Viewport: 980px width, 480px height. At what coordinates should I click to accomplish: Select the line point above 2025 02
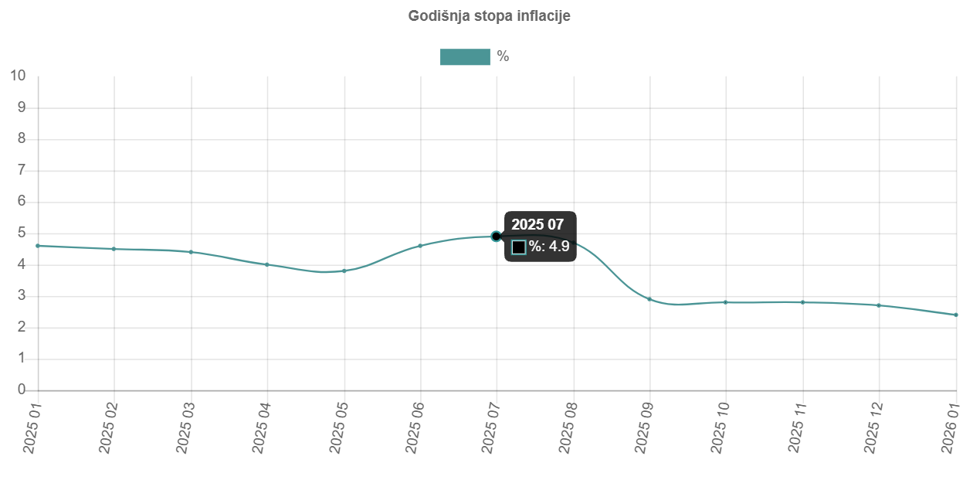(x=114, y=249)
